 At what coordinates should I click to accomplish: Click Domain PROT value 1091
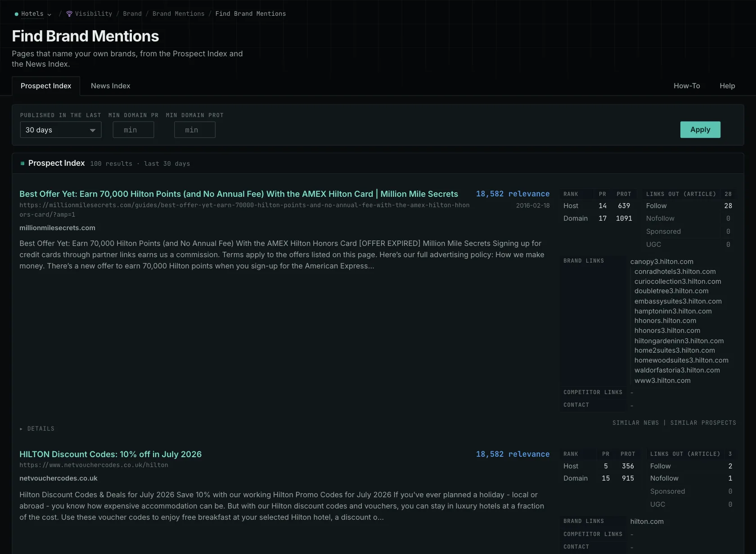pos(624,218)
